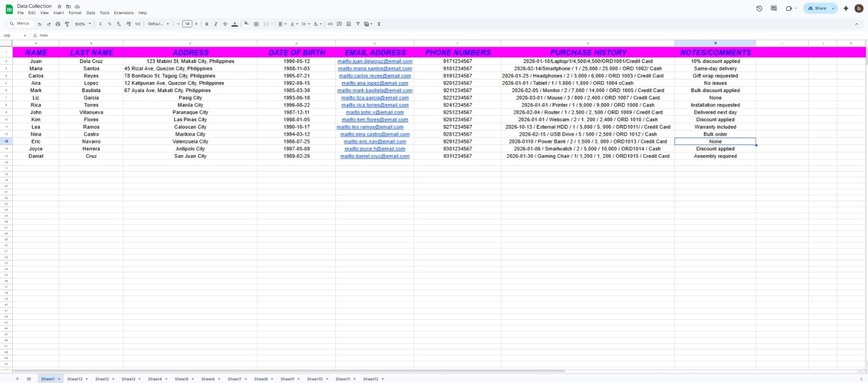Toggle italic formatting
Image resolution: width=868 pixels, height=383 pixels.
pos(216,24)
